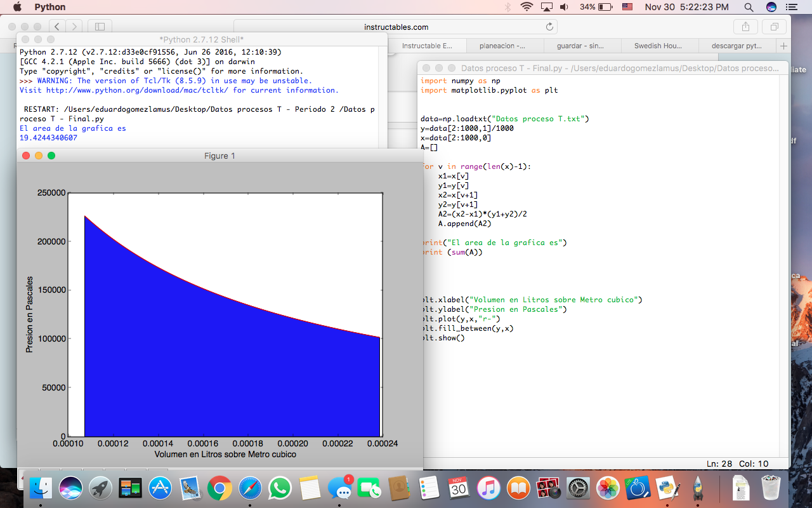Image resolution: width=812 pixels, height=508 pixels.
Task: Switch to Safari compass icon in Dock
Action: (250, 488)
